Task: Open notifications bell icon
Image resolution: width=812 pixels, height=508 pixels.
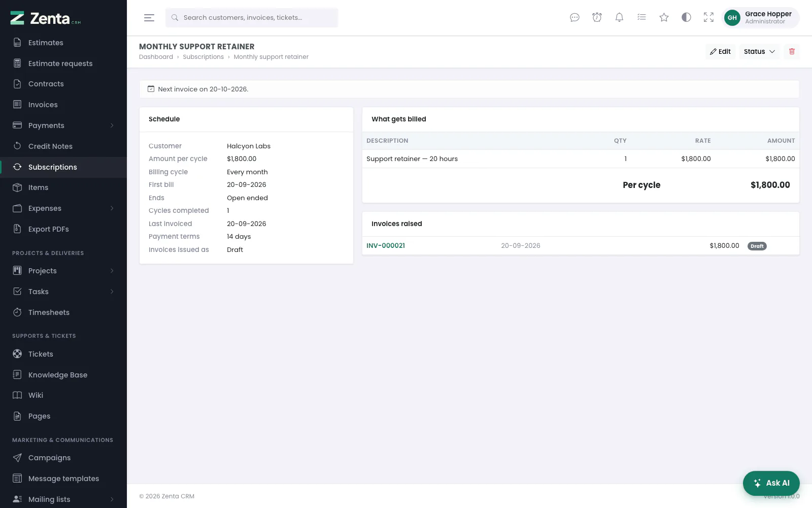Action: pos(619,18)
